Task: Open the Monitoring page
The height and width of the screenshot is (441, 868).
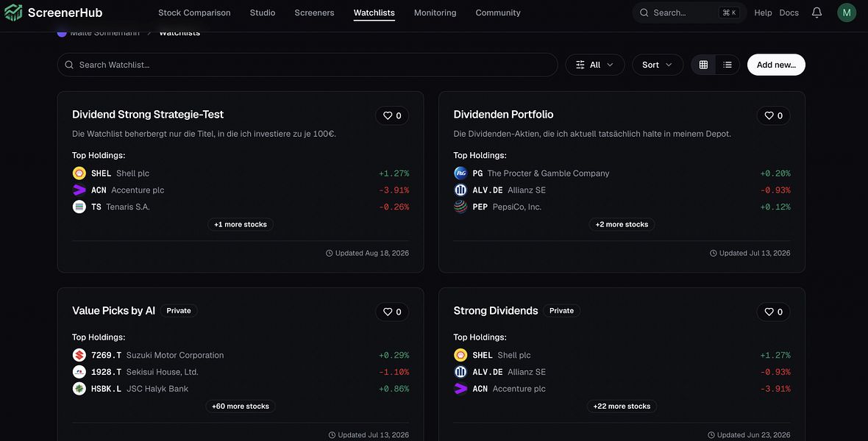Action: [435, 12]
